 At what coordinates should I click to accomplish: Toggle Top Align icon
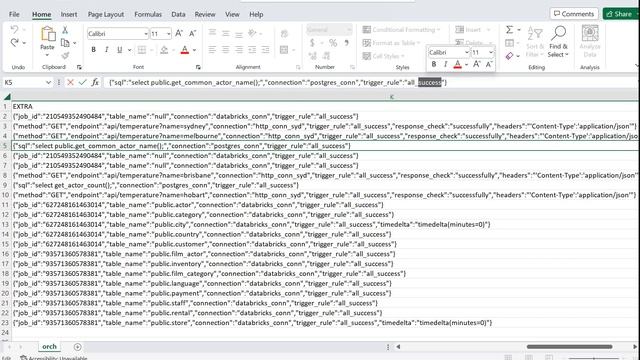coord(212,33)
